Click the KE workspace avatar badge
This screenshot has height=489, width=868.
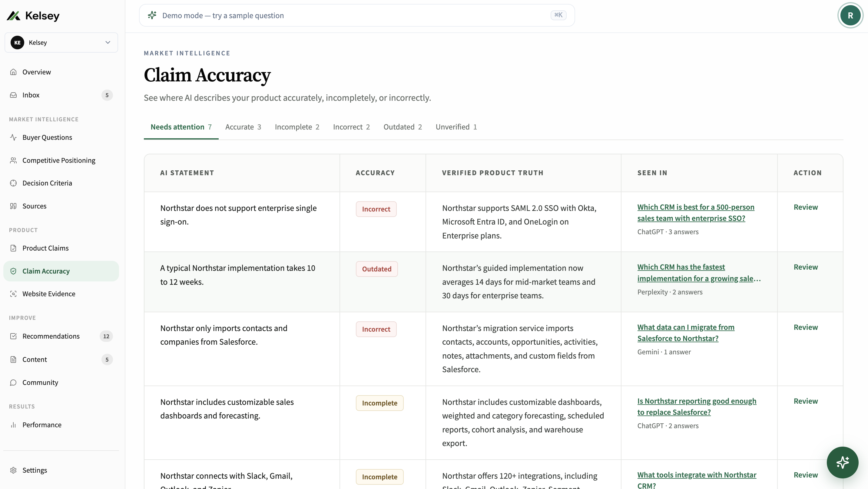17,42
